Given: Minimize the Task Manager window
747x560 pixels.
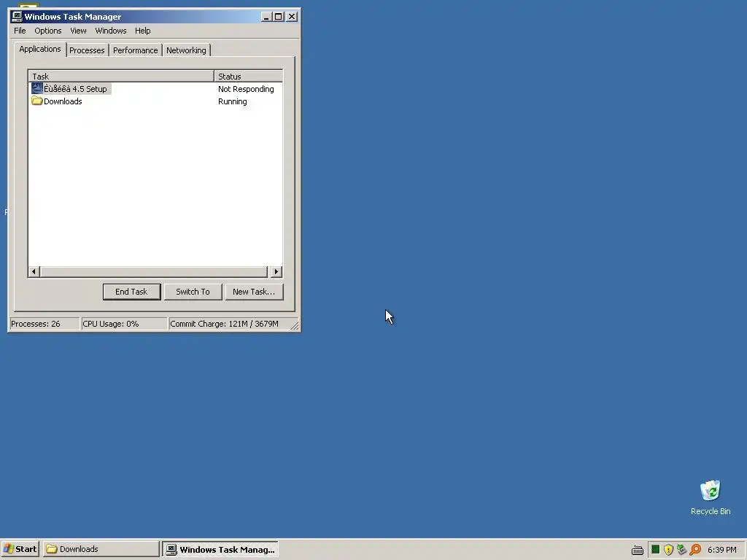Looking at the screenshot, I should click(266, 17).
